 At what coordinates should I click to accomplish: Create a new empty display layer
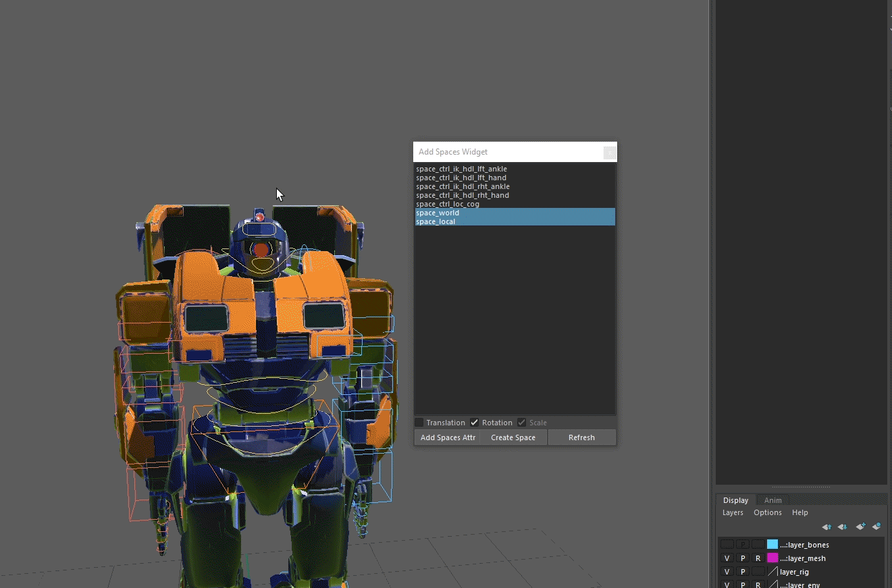coord(860,527)
